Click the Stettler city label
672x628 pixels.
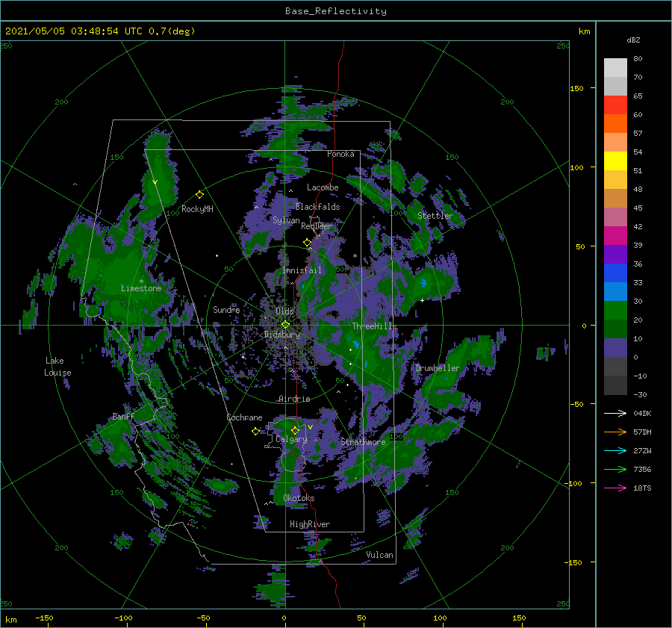[435, 216]
